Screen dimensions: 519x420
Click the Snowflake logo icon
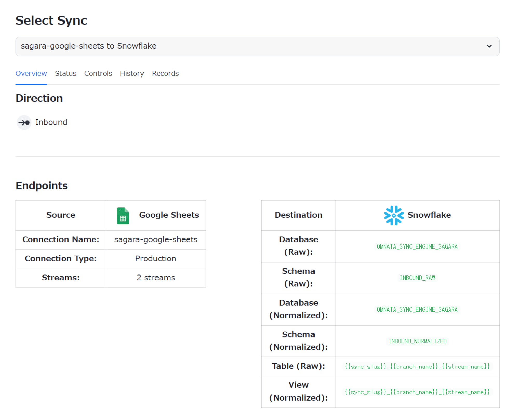click(x=394, y=215)
